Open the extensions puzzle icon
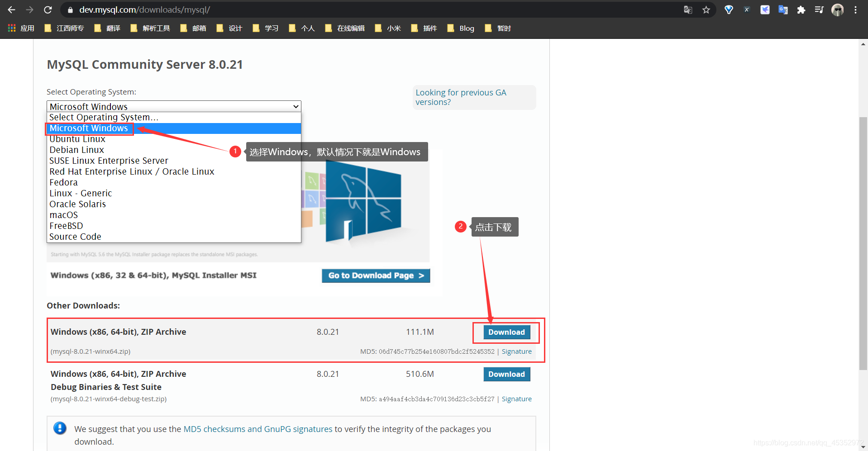 [x=801, y=9]
